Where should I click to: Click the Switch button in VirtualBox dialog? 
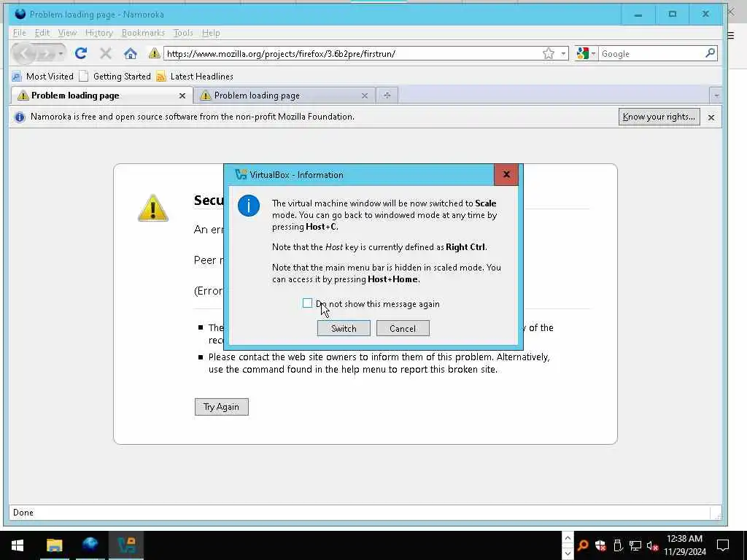[344, 328]
